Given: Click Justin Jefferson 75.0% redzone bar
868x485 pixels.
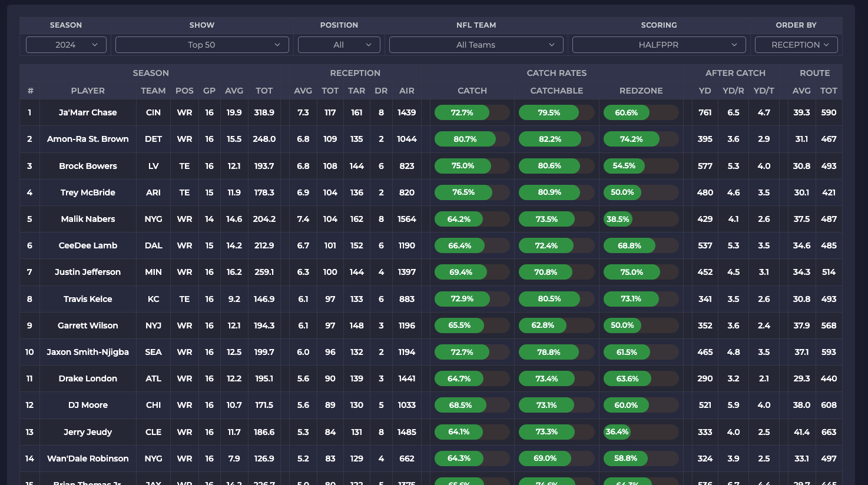Looking at the screenshot, I should pyautogui.click(x=641, y=272).
